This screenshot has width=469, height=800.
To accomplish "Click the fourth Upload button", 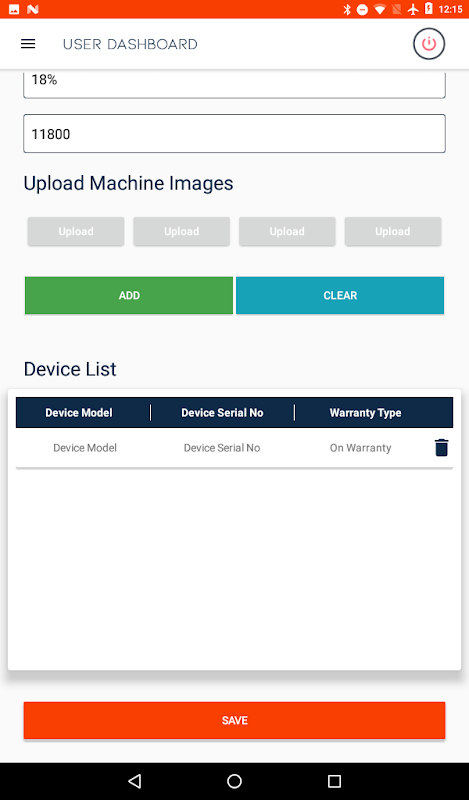I will click(x=393, y=231).
